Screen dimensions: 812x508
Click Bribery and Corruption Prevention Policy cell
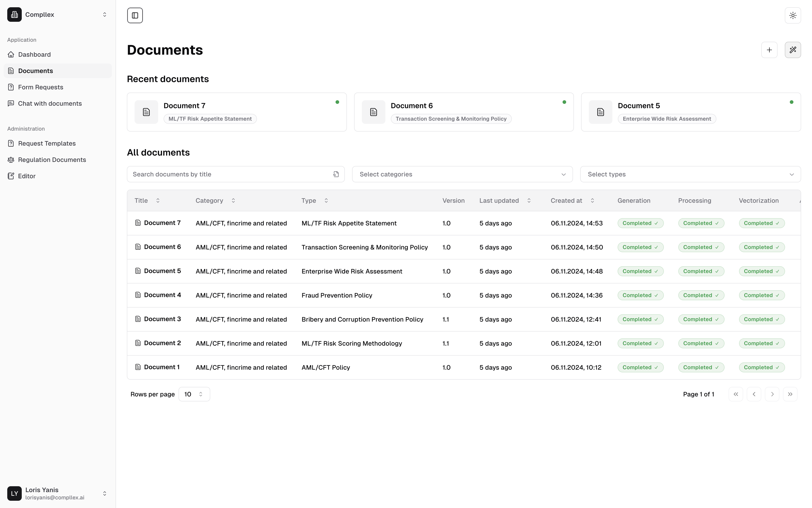click(x=362, y=320)
